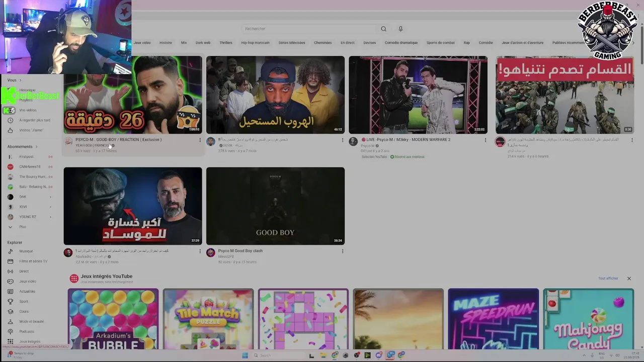Screen dimensions: 644x362
Task: Click the YouTube search field
Action: point(309,29)
